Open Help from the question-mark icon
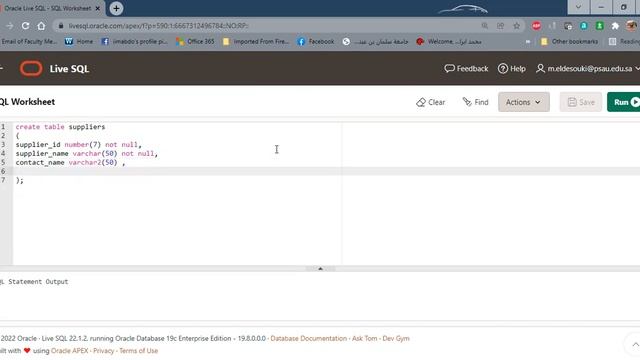Image resolution: width=640 pixels, height=360 pixels. coord(511,69)
